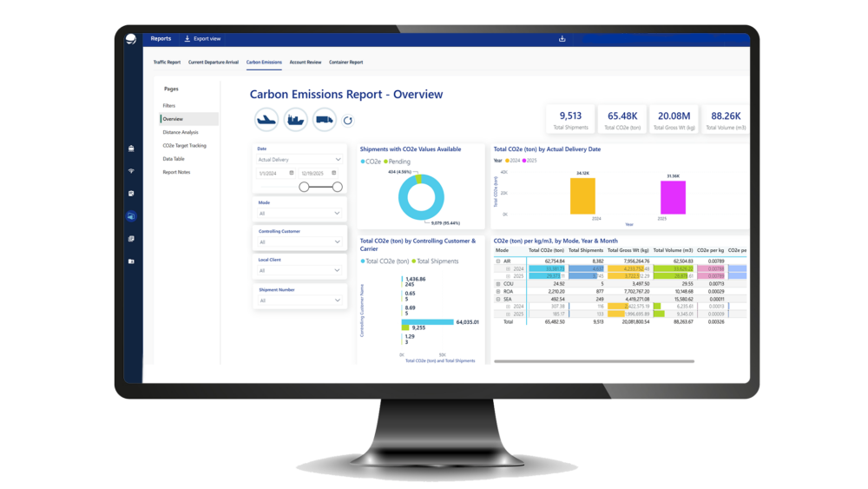The height and width of the screenshot is (489, 868).
Task: Click the wifi signal icon in sidebar
Action: [x=131, y=171]
